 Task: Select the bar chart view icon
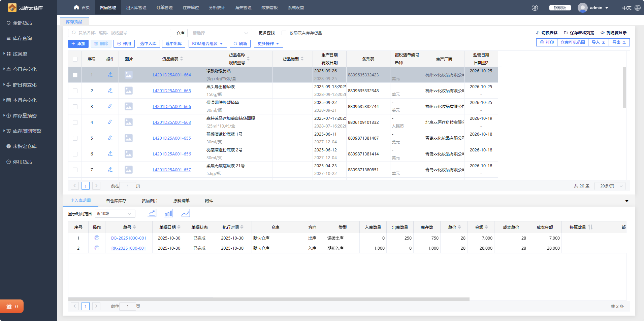(x=168, y=213)
